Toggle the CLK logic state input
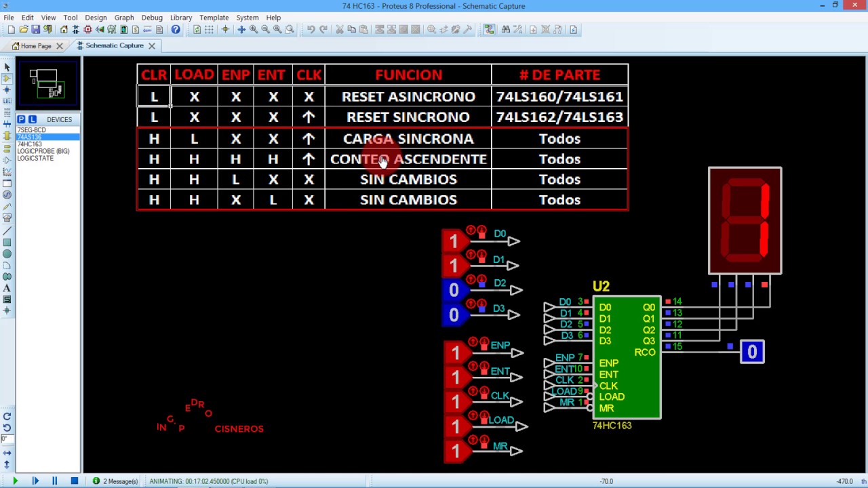868x488 pixels. [x=456, y=402]
